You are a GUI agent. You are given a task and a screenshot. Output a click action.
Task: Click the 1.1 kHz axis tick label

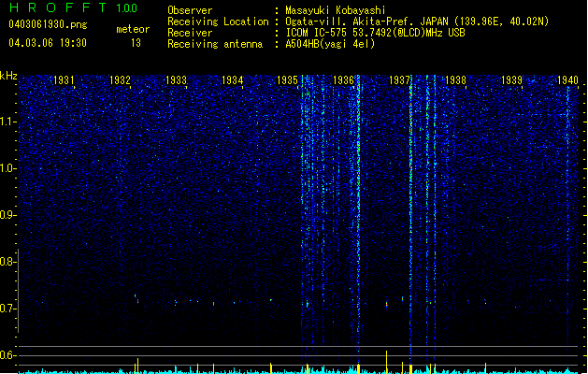(7, 122)
